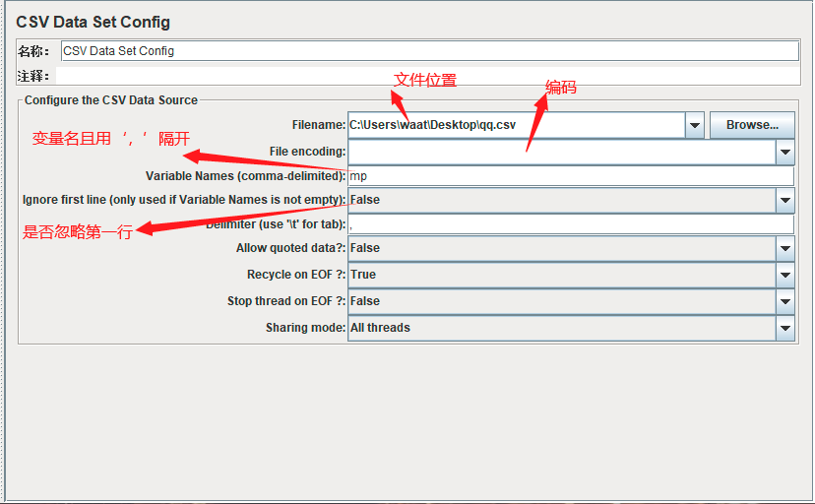This screenshot has width=815, height=504.
Task: Click the 'Stop thread on EOF ?:' label
Action: tap(285, 301)
